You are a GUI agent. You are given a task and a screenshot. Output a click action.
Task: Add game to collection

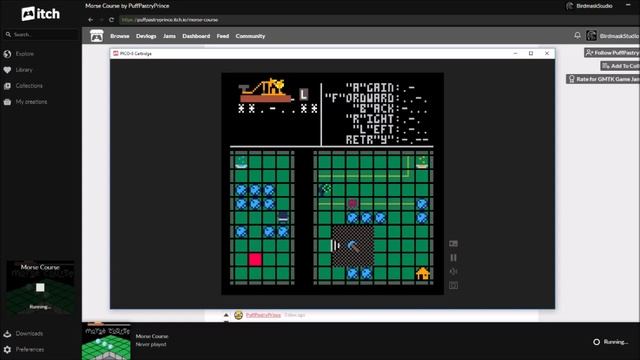click(x=620, y=66)
